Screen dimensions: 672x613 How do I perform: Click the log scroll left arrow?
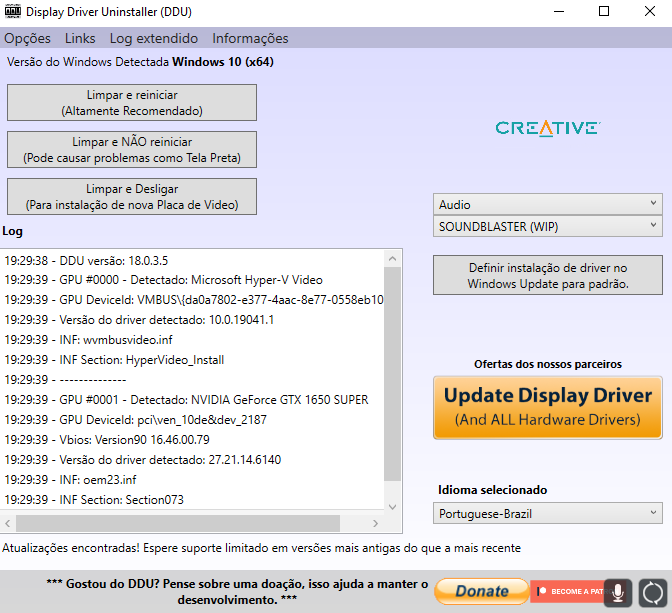coord(8,523)
